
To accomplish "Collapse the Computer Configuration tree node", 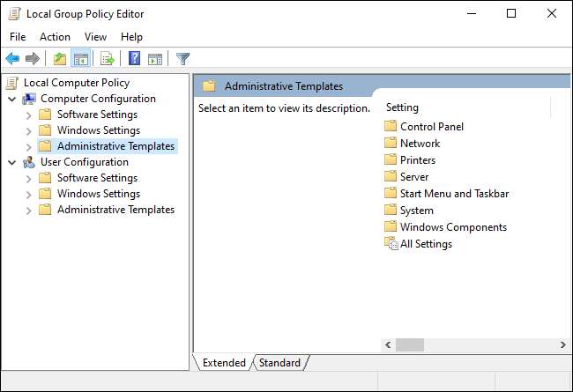I will click(12, 99).
